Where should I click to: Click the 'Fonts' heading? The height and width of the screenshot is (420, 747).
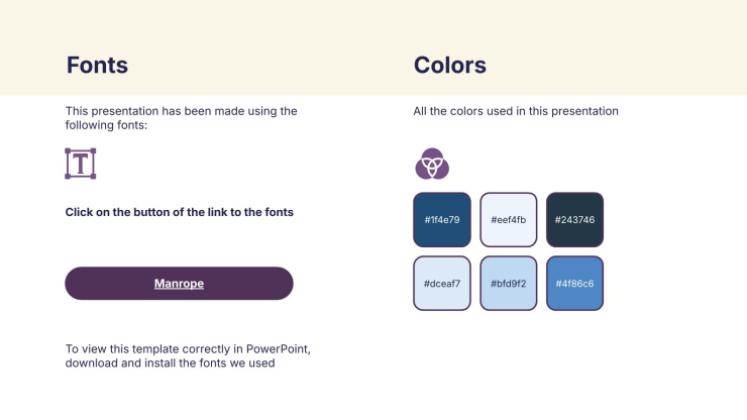[x=97, y=66]
